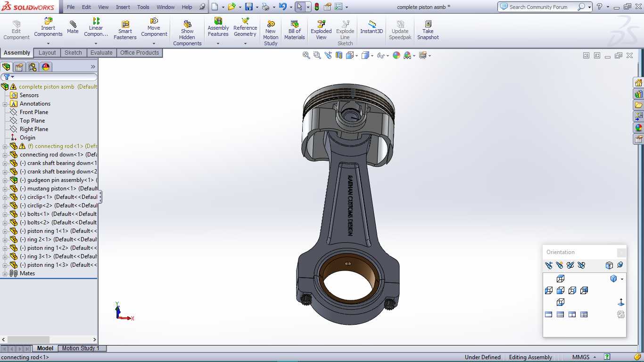The width and height of the screenshot is (644, 362).
Task: Open the Reference Geometry dropdown arrow
Action: tap(245, 44)
